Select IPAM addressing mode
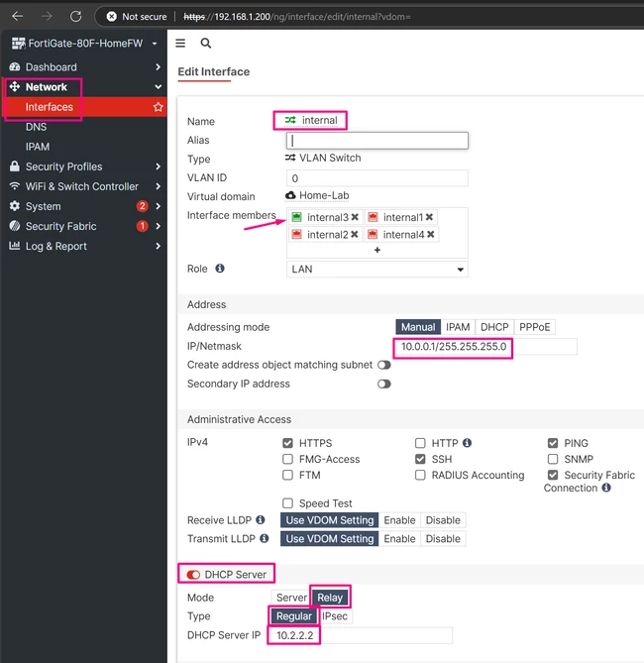The width and height of the screenshot is (644, 663). click(458, 327)
